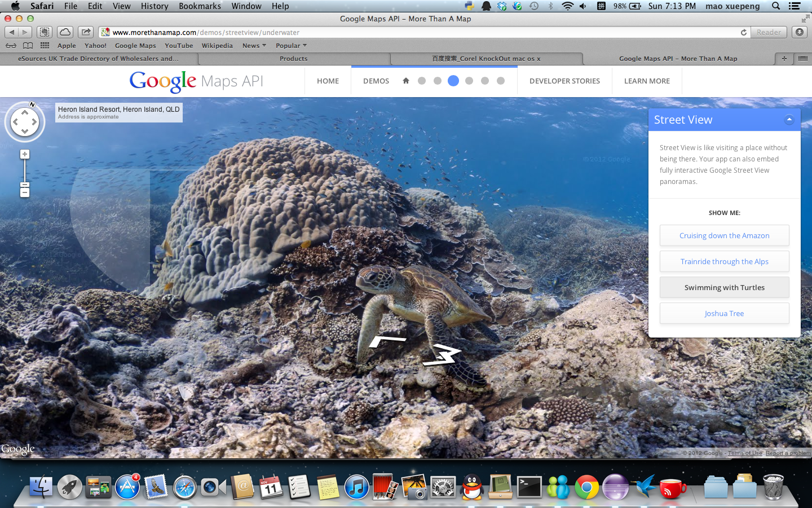Select the second demo dot
812x508 pixels.
(438, 81)
